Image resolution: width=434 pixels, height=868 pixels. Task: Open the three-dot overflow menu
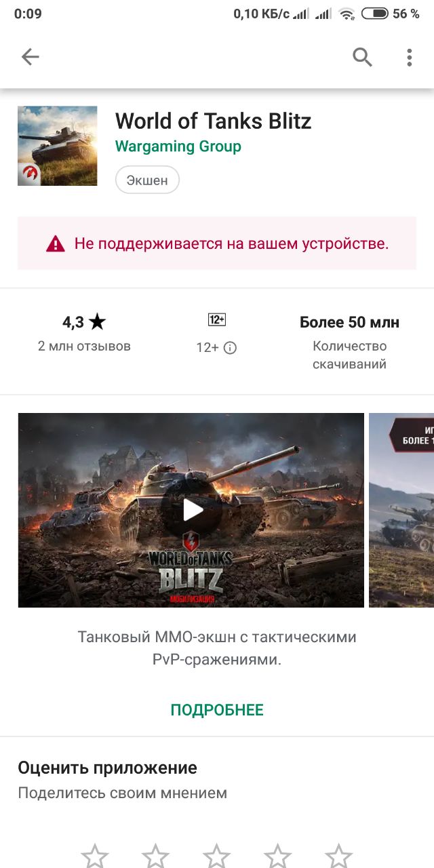coord(409,58)
